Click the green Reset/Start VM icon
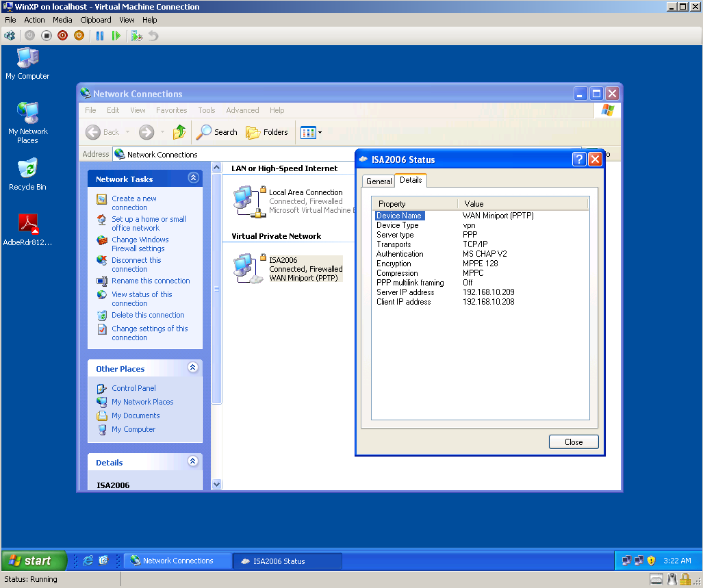The width and height of the screenshot is (703, 588). (116, 36)
